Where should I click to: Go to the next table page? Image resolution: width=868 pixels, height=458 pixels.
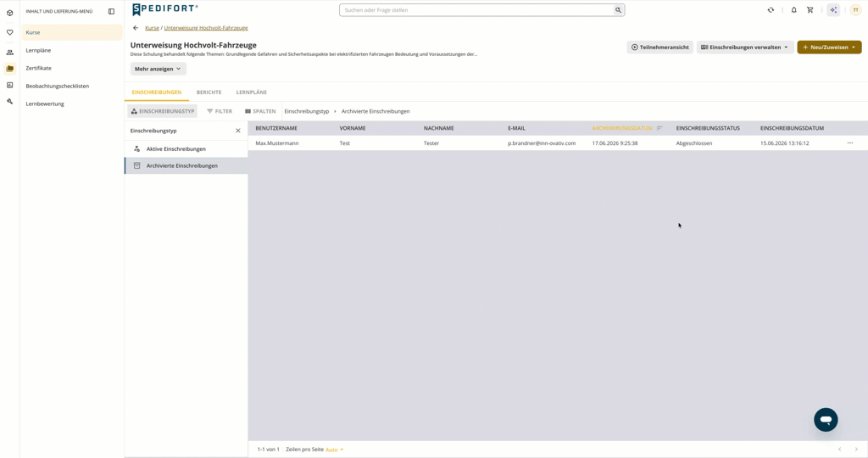click(x=856, y=450)
